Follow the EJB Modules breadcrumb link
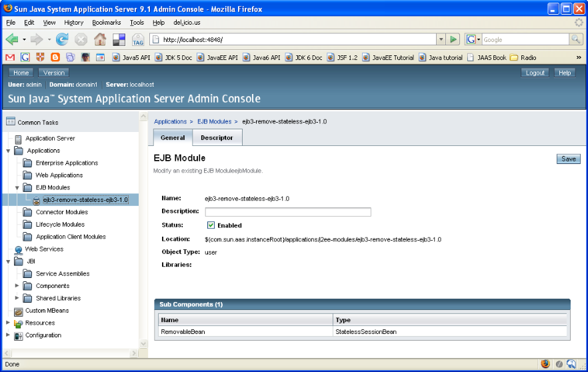 click(x=215, y=121)
